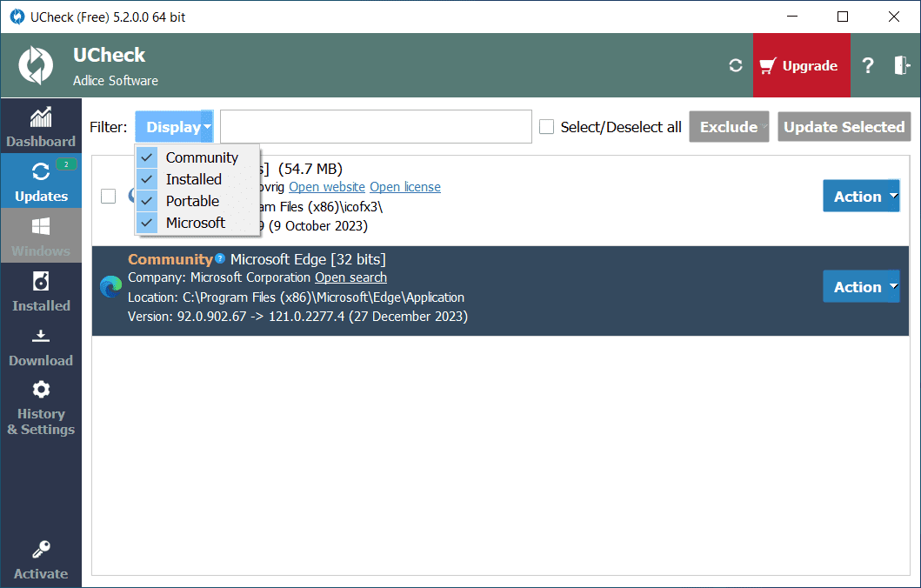
Task: Open the Windows updates section
Action: click(x=41, y=236)
